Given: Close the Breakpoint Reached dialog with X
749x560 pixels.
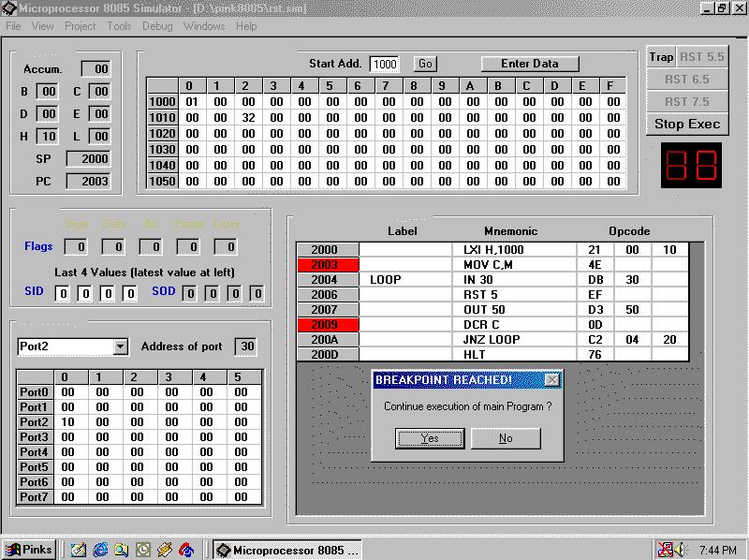Looking at the screenshot, I should 552,380.
